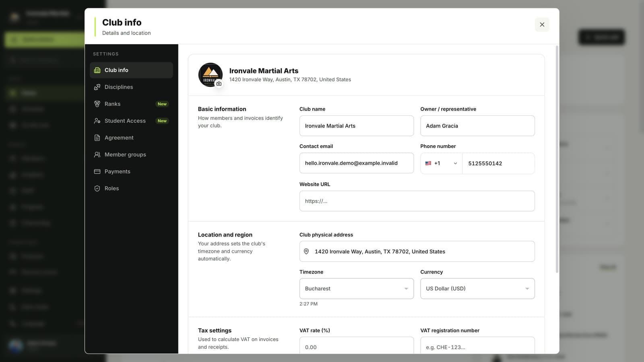Click the Contact email field
Viewport: 644px width, 362px height.
[x=357, y=163]
